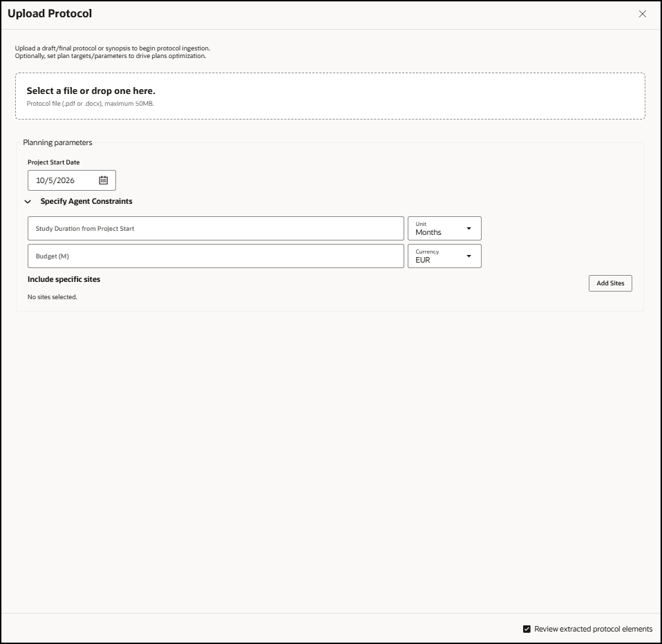Click the Project Start Date label
This screenshot has width=662, height=644.
click(54, 162)
